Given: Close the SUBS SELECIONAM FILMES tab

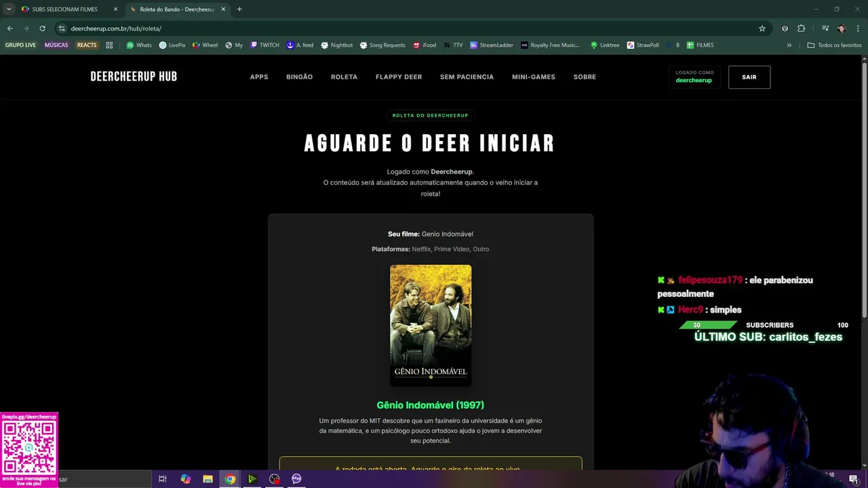Looking at the screenshot, I should tap(116, 9).
